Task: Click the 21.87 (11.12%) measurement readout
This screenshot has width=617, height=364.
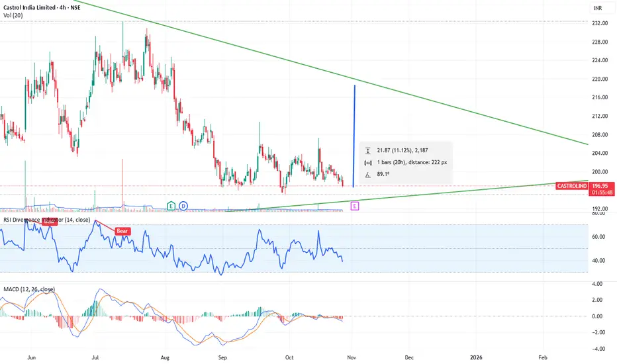Action: (x=402, y=150)
